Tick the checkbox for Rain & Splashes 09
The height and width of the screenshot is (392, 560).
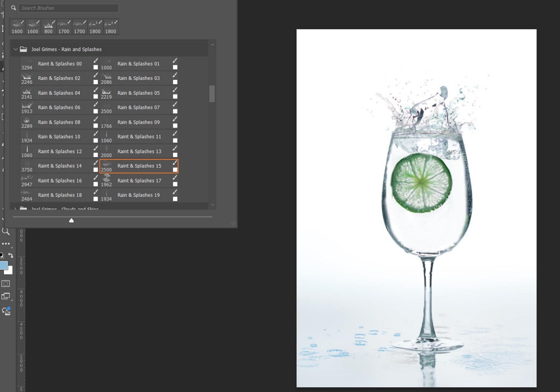coord(175,126)
